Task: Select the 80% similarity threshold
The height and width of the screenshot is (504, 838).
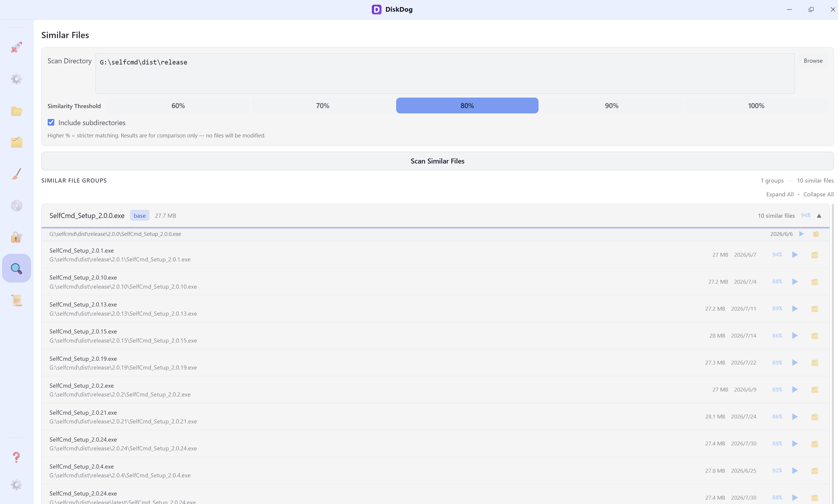Action: [x=467, y=105]
